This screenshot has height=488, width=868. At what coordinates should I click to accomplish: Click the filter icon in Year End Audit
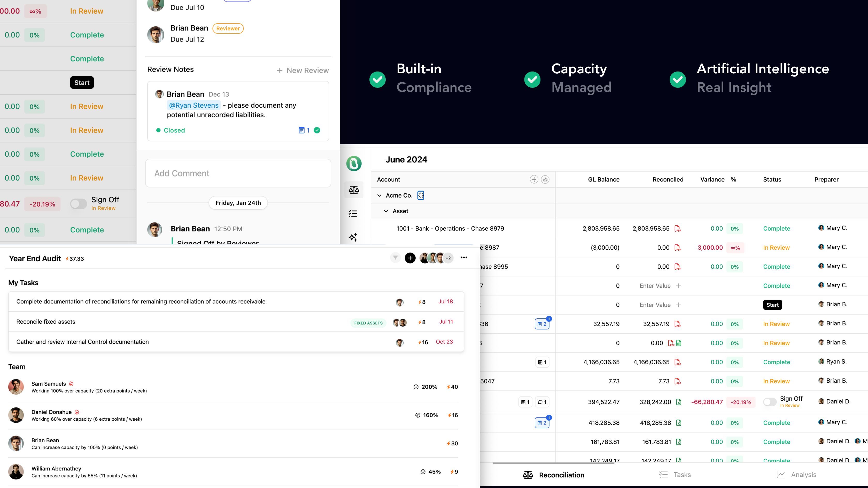[395, 258]
